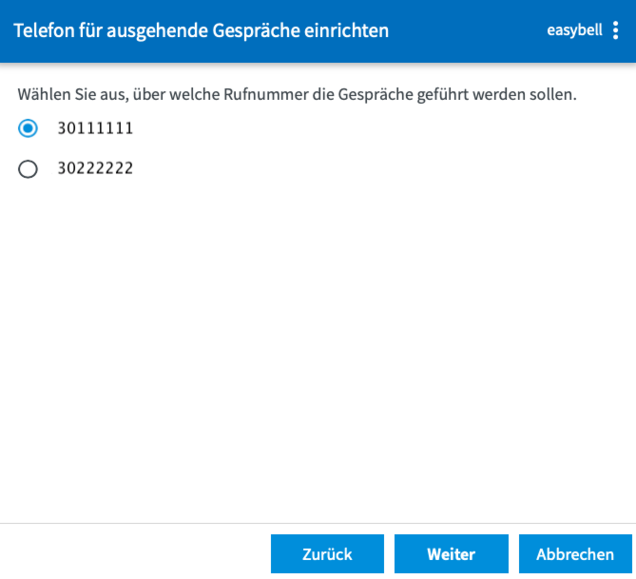Cancel the setup with Abbrechen
This screenshot has height=579, width=636.
pos(575,554)
